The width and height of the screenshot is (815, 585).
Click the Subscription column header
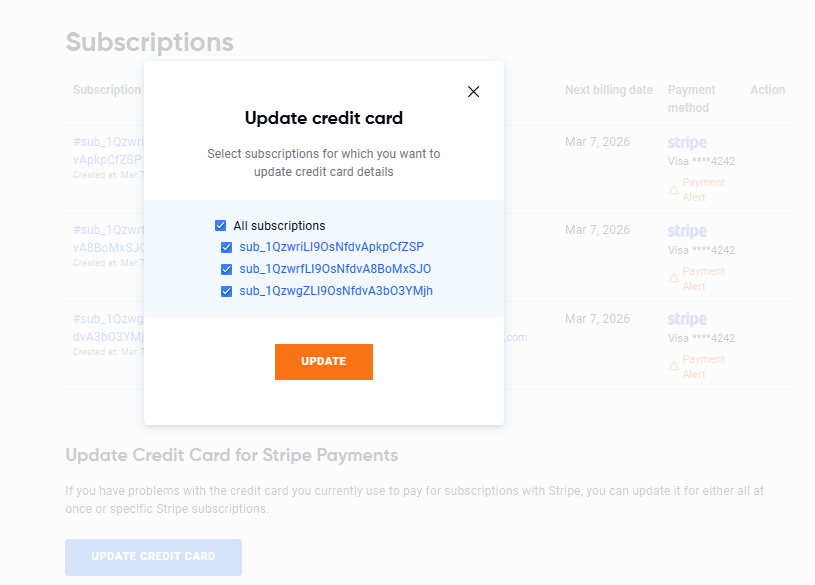[107, 90]
